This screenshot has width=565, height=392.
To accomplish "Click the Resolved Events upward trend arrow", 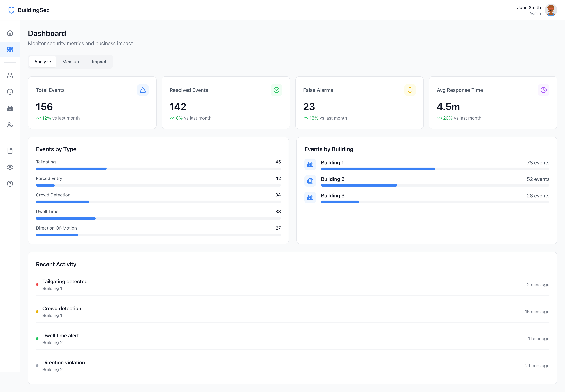I will coord(172,118).
